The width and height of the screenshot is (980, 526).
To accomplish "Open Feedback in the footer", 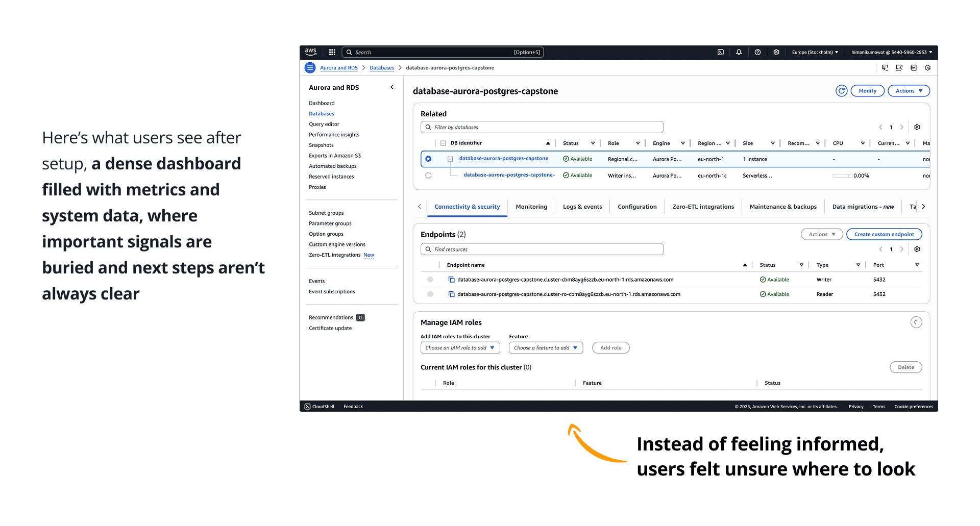I will [353, 407].
